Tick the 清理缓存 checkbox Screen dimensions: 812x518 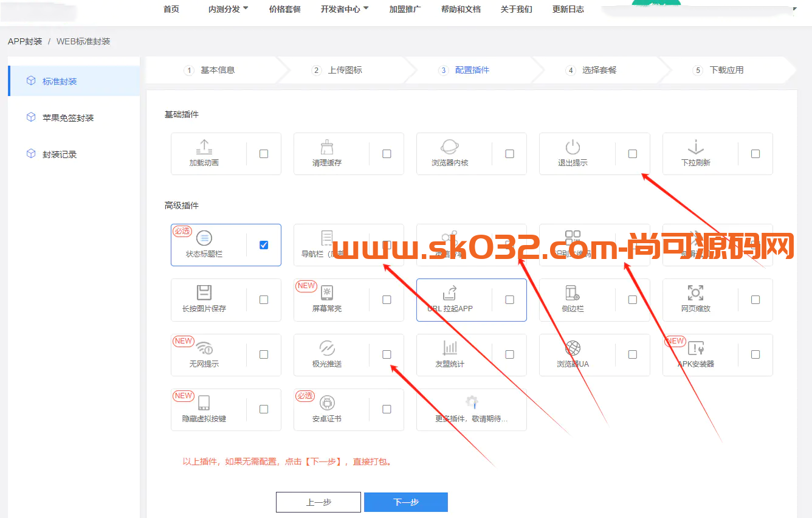point(387,154)
